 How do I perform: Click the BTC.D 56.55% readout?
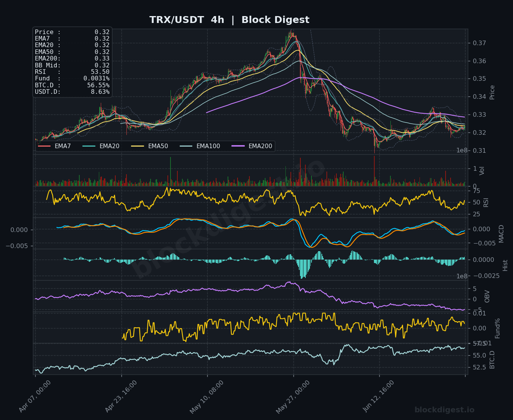pyautogui.click(x=72, y=85)
